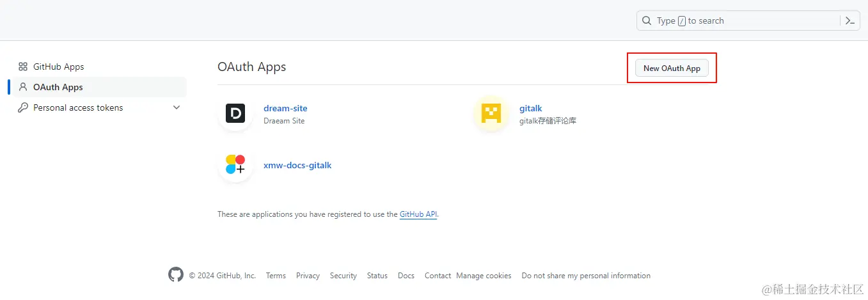Click the gitalk存储评论库 description text
Screen dimensions: 868x300
click(548, 120)
